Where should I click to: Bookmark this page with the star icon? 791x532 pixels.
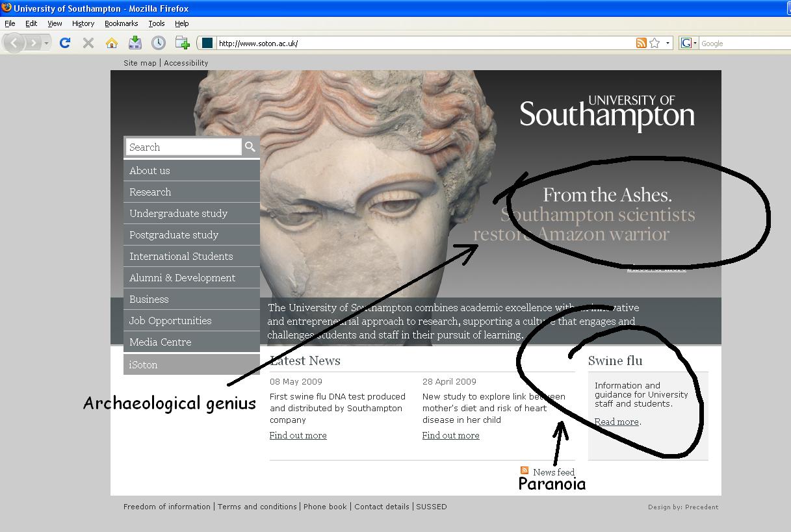(x=655, y=44)
